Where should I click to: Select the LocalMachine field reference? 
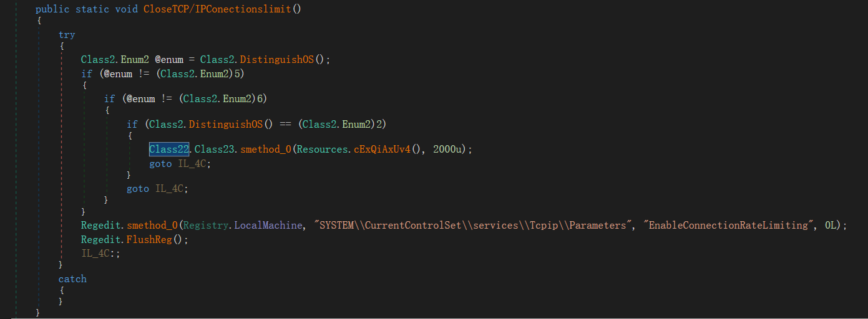click(x=267, y=226)
